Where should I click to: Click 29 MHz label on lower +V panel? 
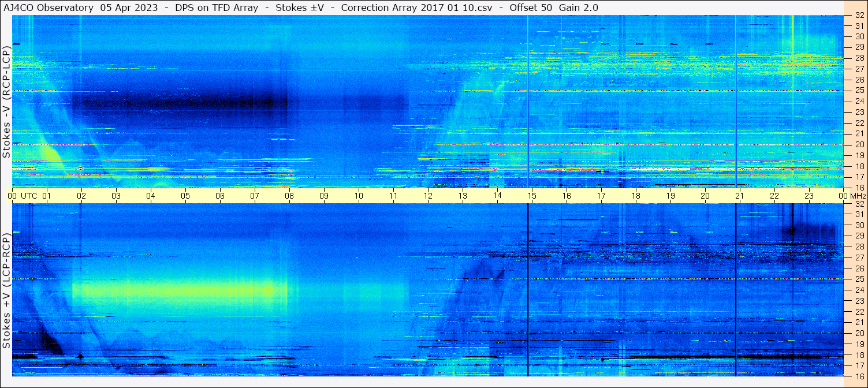tap(859, 236)
